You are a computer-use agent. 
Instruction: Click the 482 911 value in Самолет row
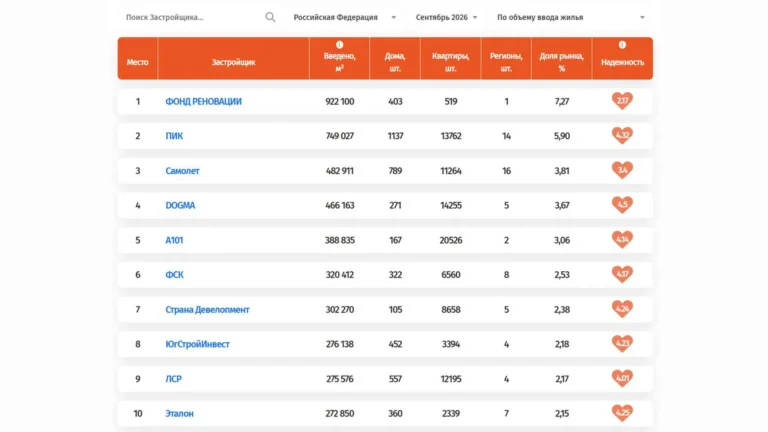(339, 171)
